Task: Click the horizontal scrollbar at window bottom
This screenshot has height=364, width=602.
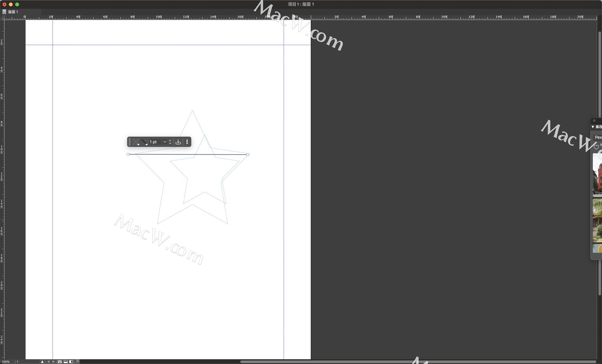Action: pos(418,361)
